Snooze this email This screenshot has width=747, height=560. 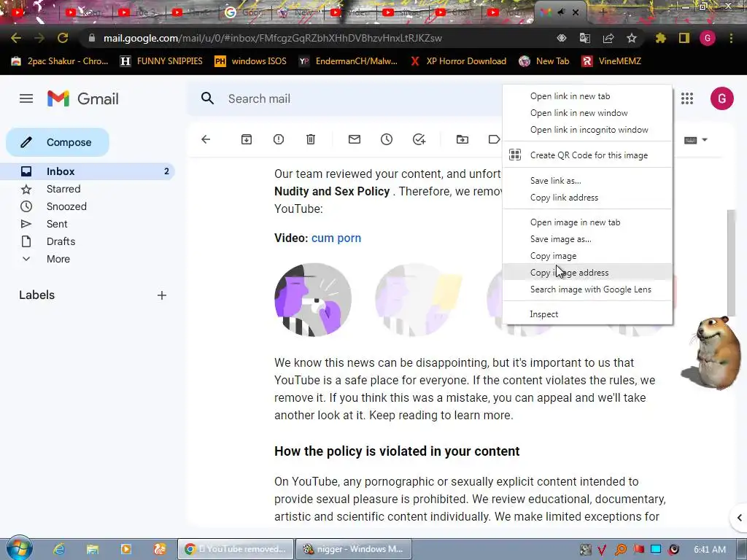click(x=387, y=139)
